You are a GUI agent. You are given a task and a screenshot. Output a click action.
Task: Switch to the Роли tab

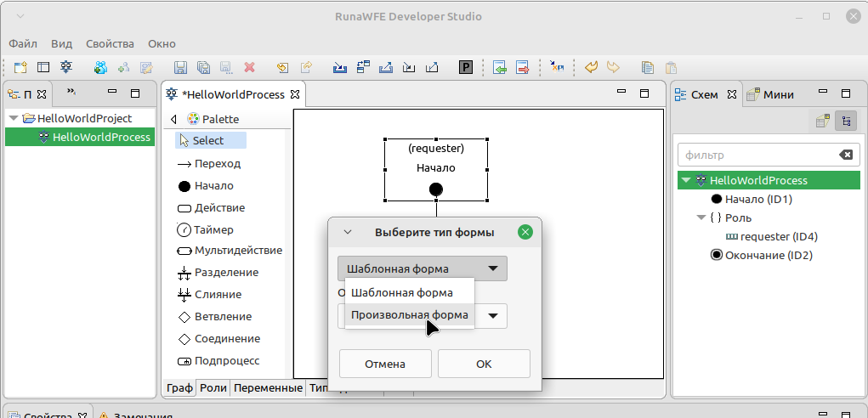(213, 388)
